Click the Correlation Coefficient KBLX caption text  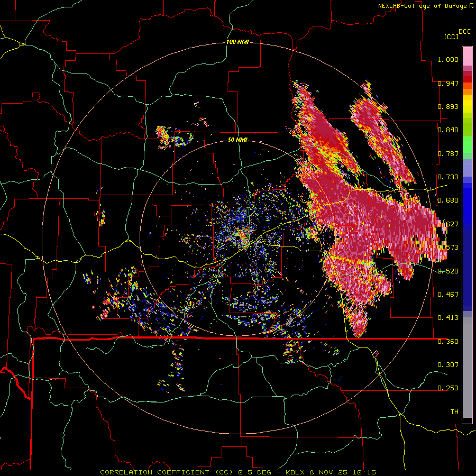238,472
